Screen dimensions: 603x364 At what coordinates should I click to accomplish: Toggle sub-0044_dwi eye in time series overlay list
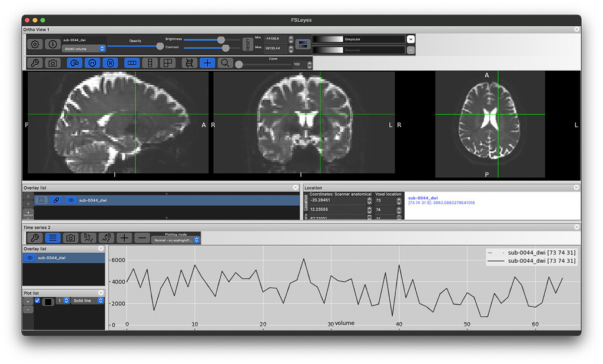click(30, 257)
